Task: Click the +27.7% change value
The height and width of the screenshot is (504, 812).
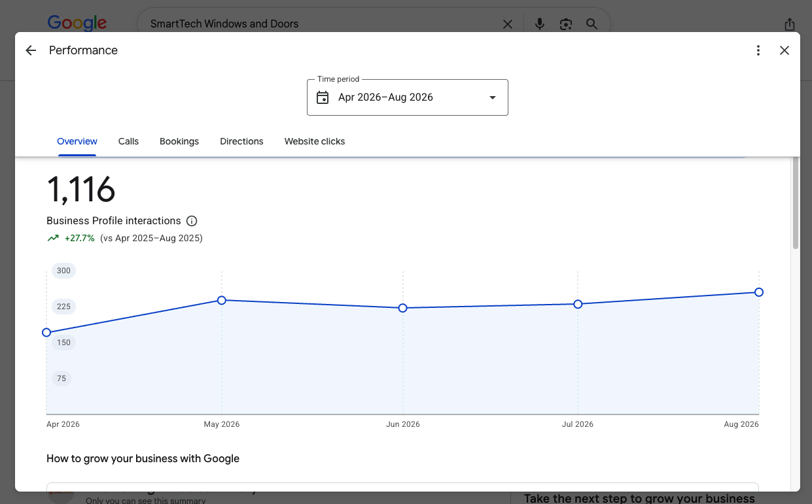Action: coord(80,238)
